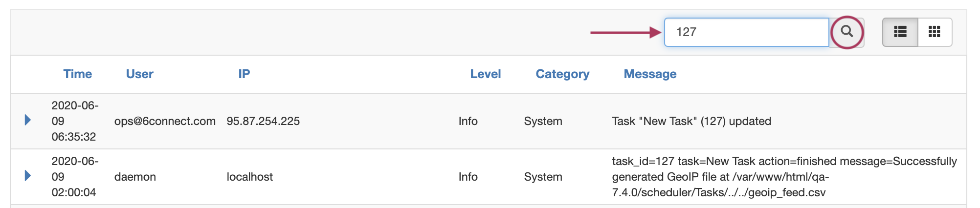Screen dimensions: 980x208
Task: Sort log by Level column
Action: [486, 74]
